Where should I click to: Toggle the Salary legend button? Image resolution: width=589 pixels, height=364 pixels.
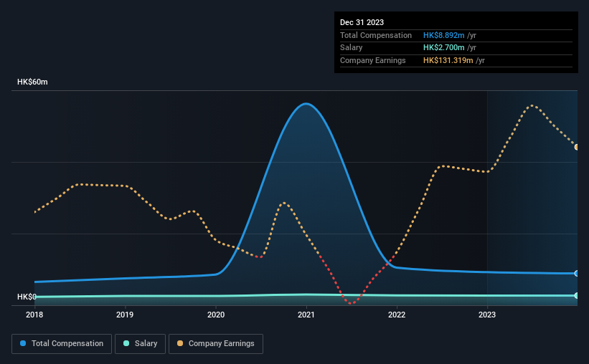(x=140, y=344)
